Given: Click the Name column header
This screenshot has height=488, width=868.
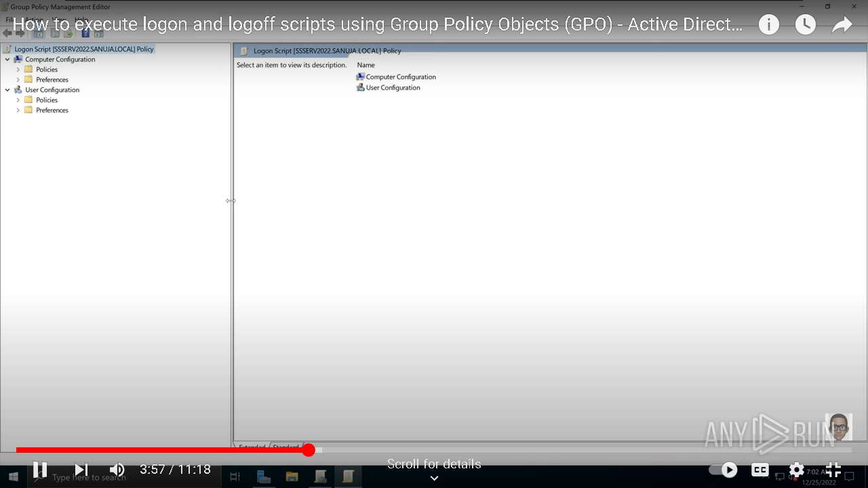Looking at the screenshot, I should tap(366, 65).
